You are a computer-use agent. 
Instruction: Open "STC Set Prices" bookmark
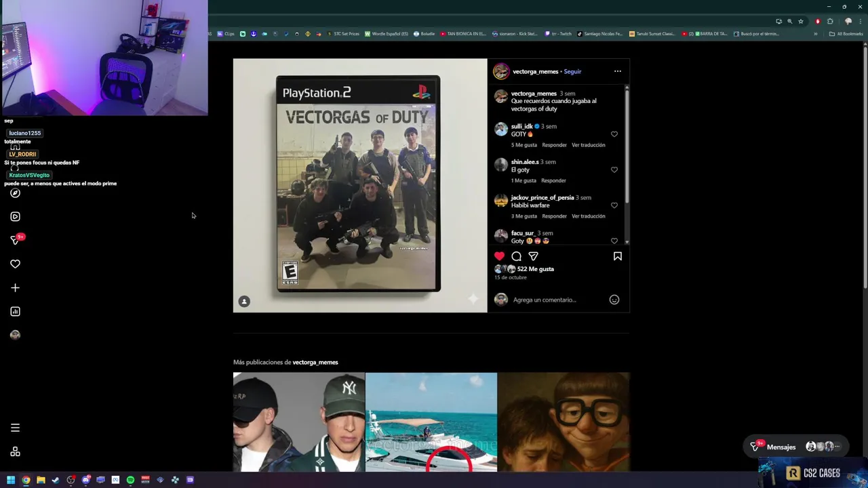343,34
